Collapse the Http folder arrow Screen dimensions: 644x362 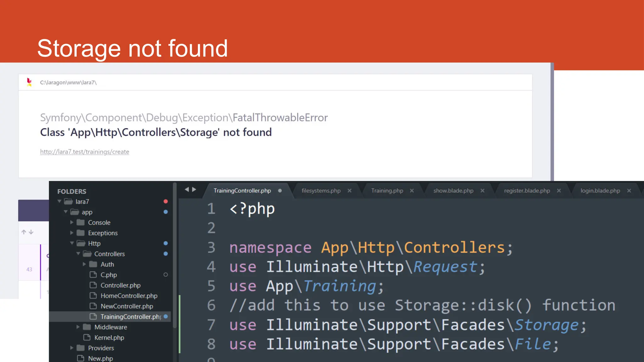pos(72,243)
